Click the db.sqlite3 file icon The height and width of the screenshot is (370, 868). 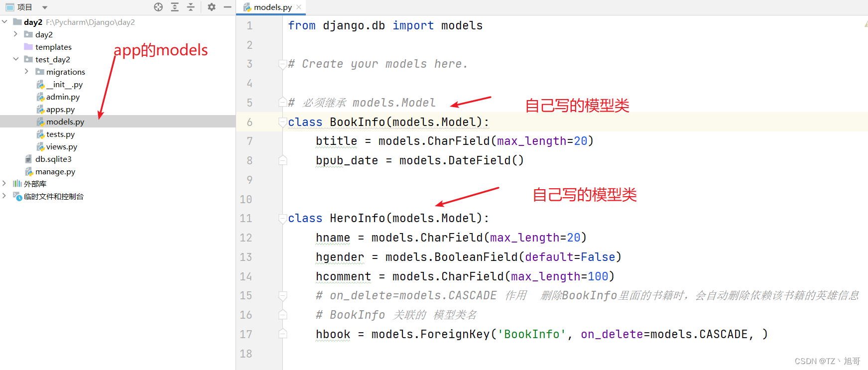(x=28, y=159)
